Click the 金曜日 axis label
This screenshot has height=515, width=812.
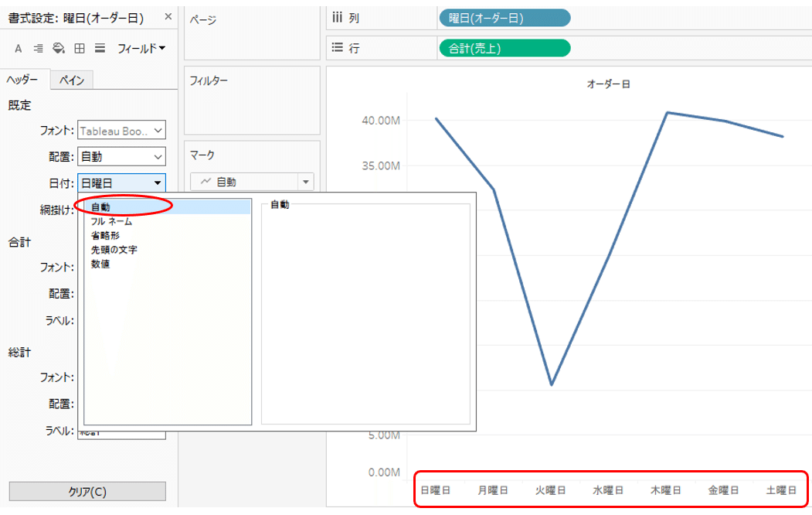point(723,490)
